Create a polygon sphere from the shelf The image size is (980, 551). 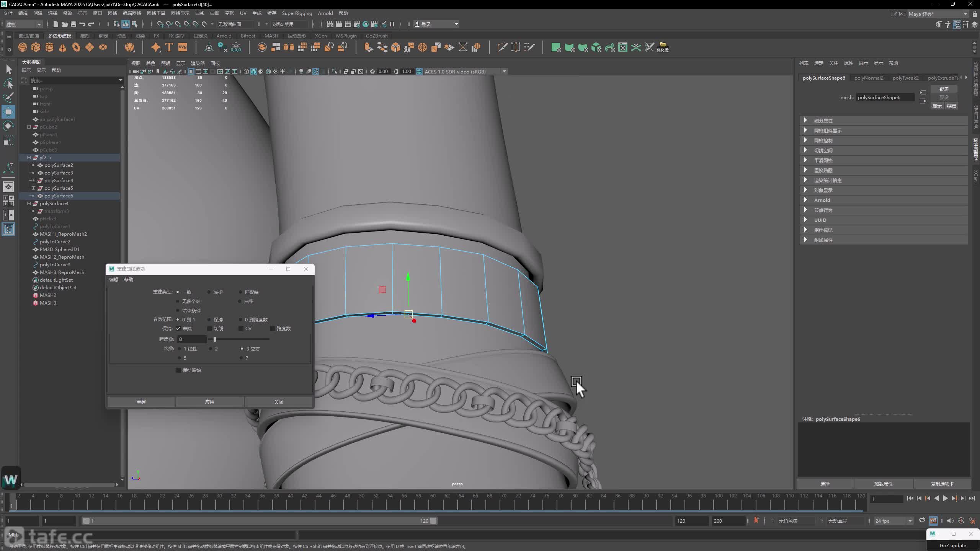[23, 47]
